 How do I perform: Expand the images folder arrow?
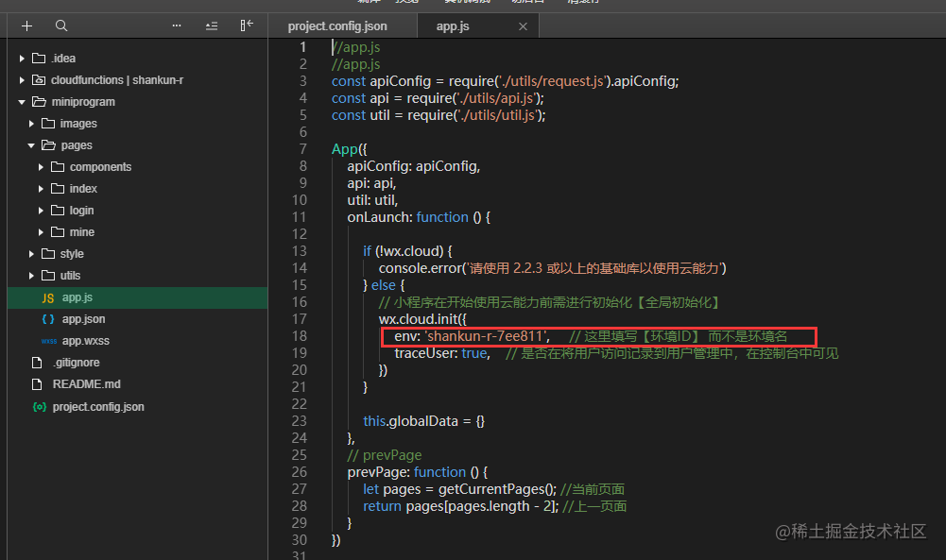(31, 124)
